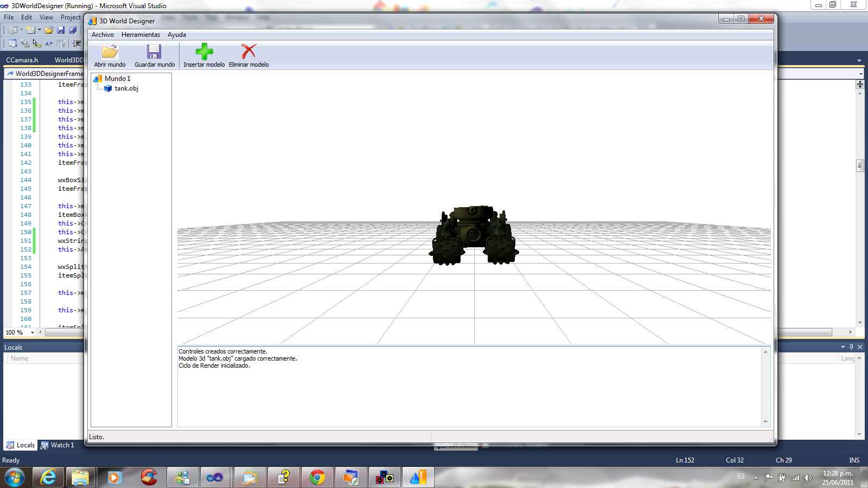
Task: Open the Windows Start menu
Action: [15, 478]
